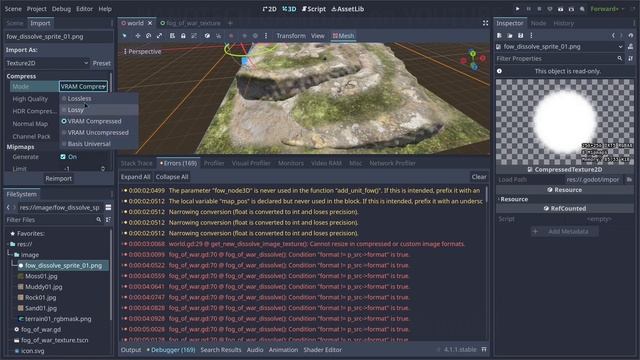
Task: Click the Inspector save resource icon
Action: click(520, 36)
